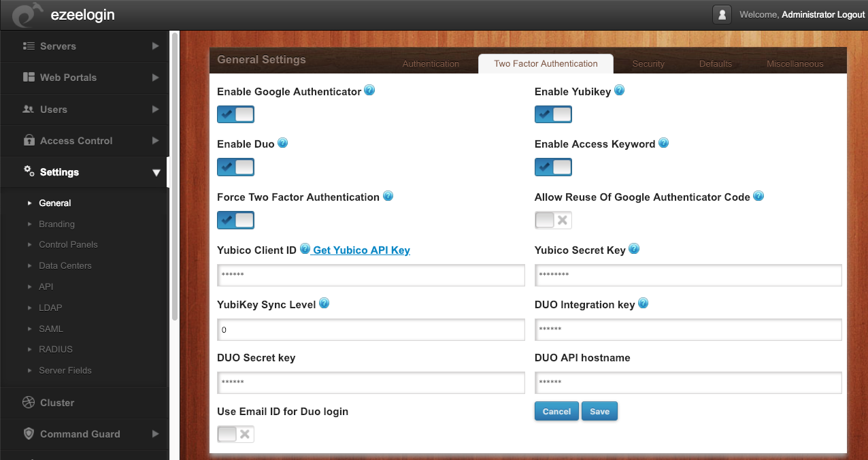Screen dimensions: 868x460
Task: Toggle the Enable Duo switch
Action: pos(235,167)
